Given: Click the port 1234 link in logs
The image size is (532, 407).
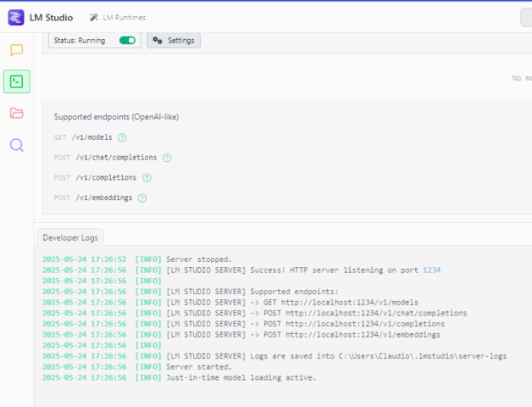Looking at the screenshot, I should tap(431, 270).
